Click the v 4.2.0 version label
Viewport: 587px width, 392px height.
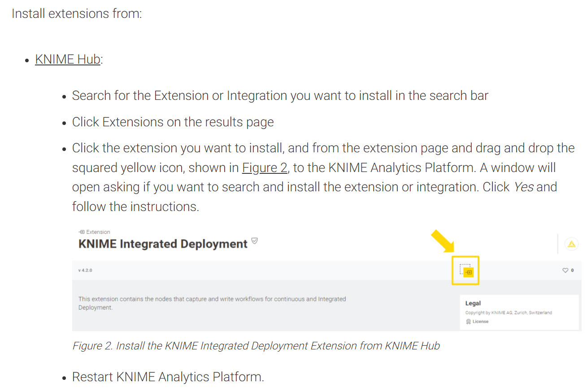coord(85,271)
